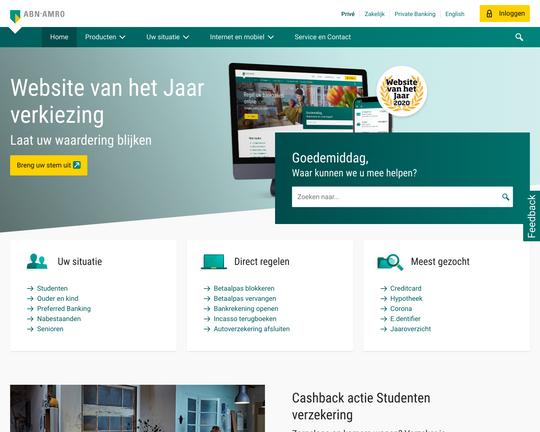540x432 pixels.
Task: Click the café photo thumbnail
Action: click(137, 409)
